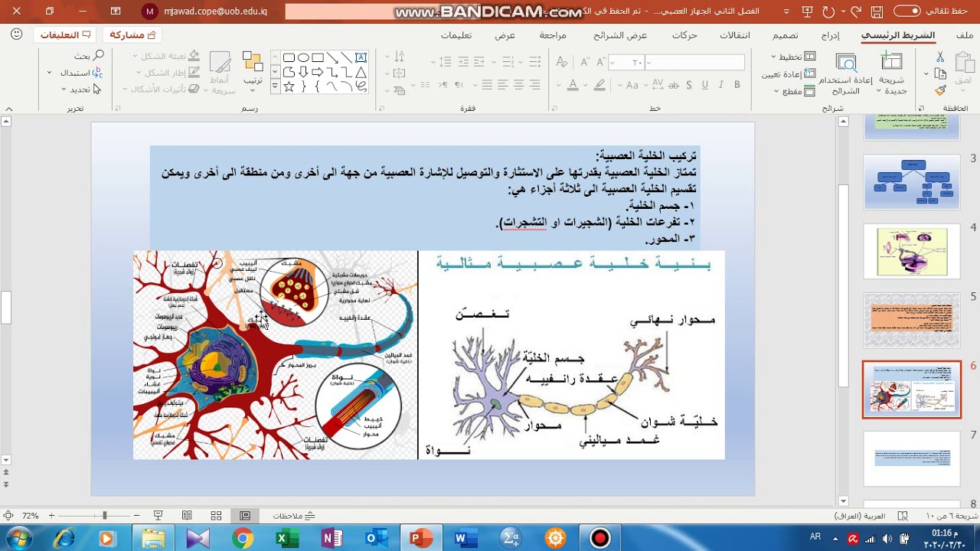Viewport: 980px width, 551px height.
Task: Toggle the AutoSave (حفظ تلقائي) switch
Action: [907, 11]
